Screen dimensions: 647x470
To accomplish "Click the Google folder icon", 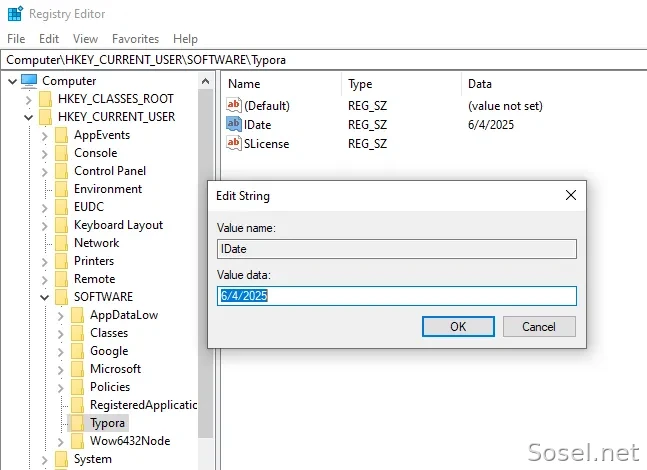I will pyautogui.click(x=78, y=351).
